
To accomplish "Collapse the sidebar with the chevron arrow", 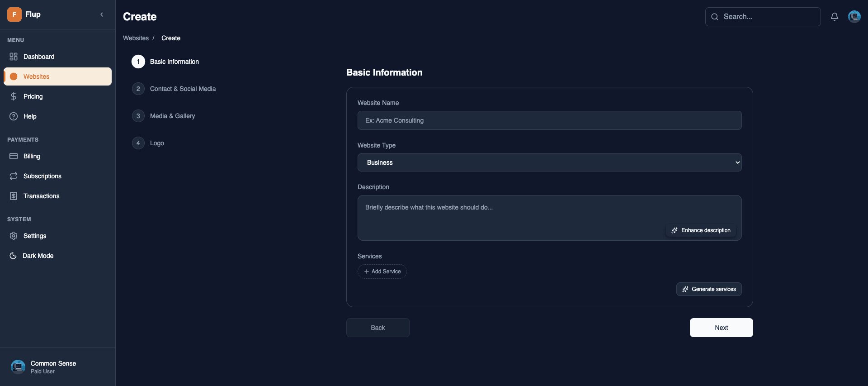I will (x=102, y=14).
